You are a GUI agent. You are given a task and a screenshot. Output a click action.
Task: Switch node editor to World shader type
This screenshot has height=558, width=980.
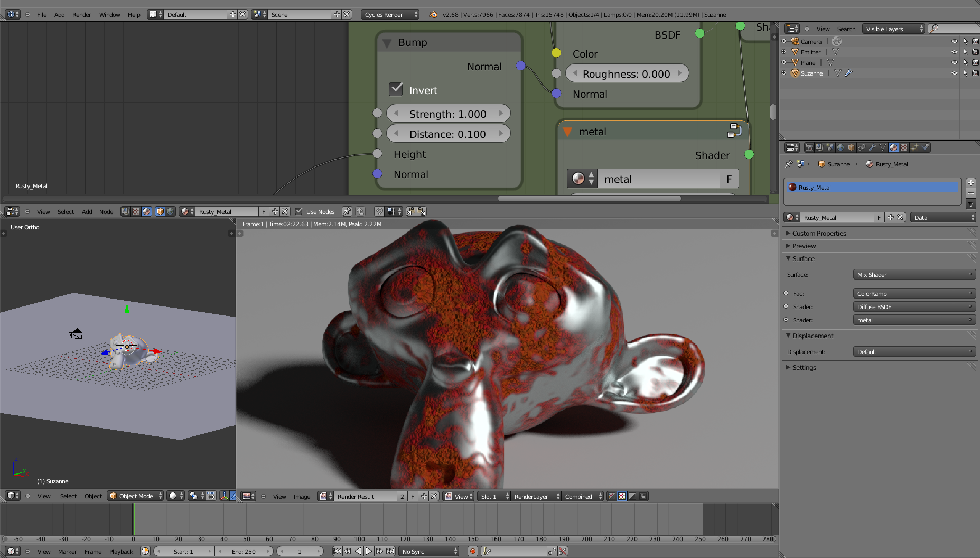(x=170, y=211)
